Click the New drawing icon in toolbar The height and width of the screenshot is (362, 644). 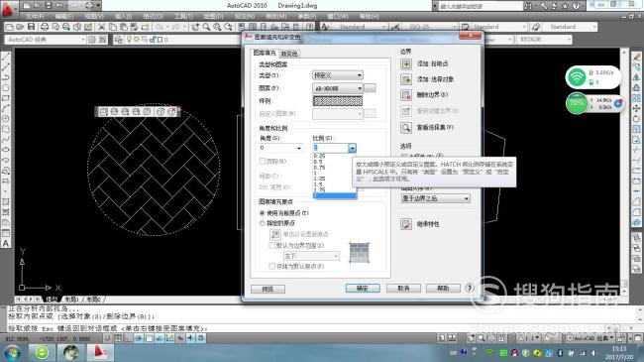coord(10,27)
